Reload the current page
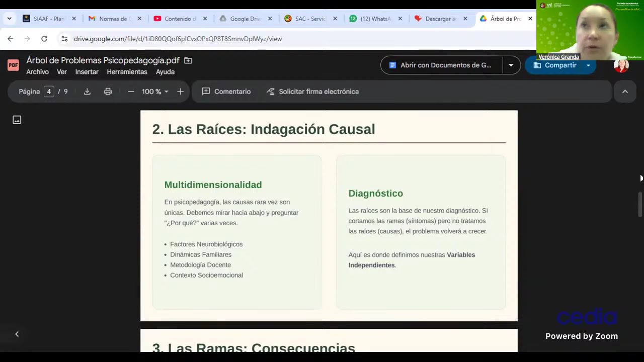644x362 pixels. [44, 39]
